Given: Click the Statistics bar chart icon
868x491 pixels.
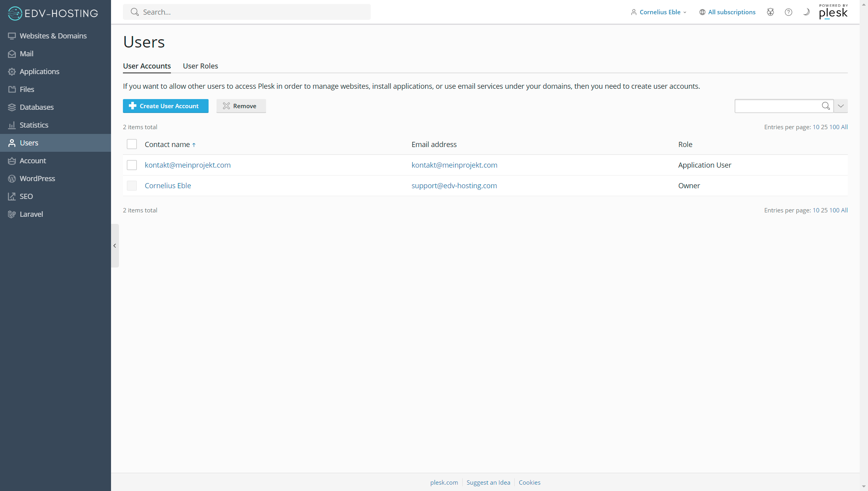Looking at the screenshot, I should (12, 125).
